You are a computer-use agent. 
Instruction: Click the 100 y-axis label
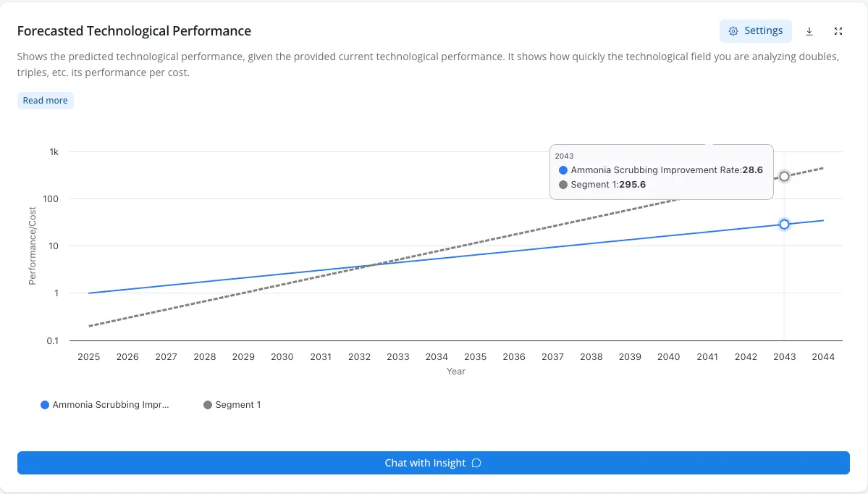click(51, 198)
